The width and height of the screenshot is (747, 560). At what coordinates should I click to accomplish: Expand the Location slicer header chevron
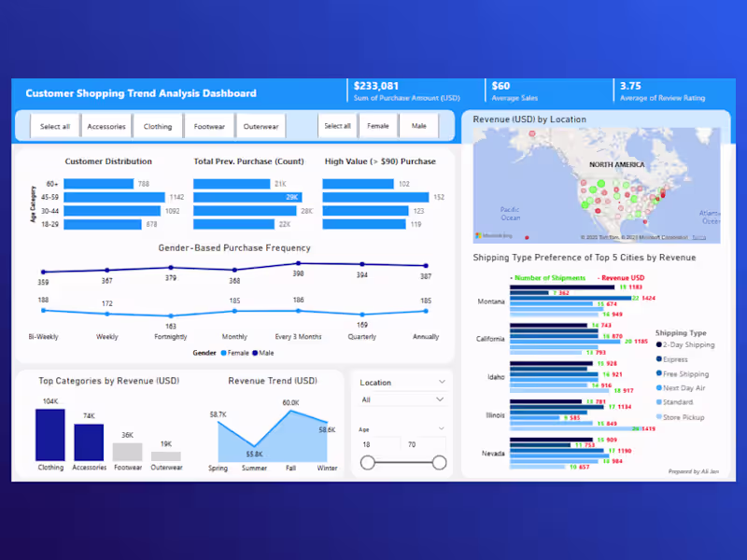coord(442,382)
